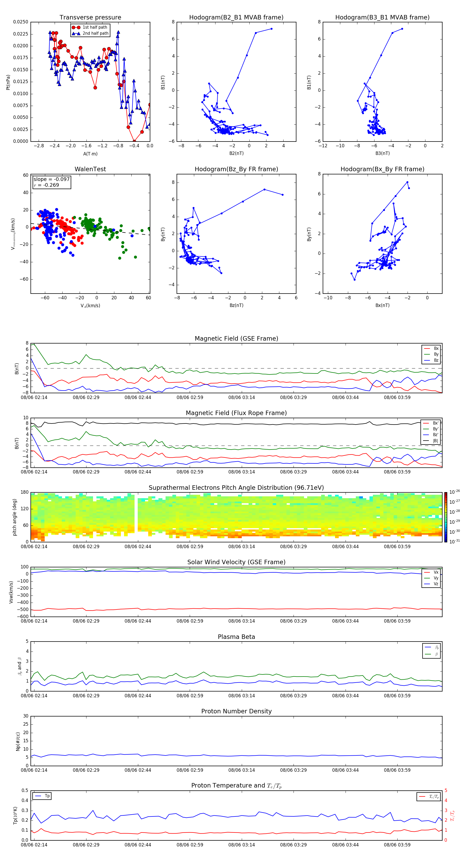Click the 'Transverse pressure' plot title
Viewport: 473px width, 868px height.
tap(90, 18)
